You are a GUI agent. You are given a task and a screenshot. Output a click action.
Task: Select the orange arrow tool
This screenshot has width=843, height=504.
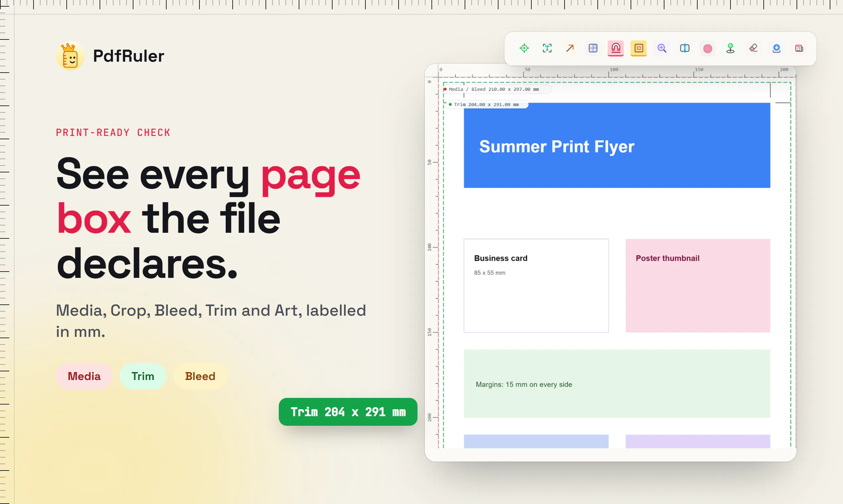click(x=570, y=48)
